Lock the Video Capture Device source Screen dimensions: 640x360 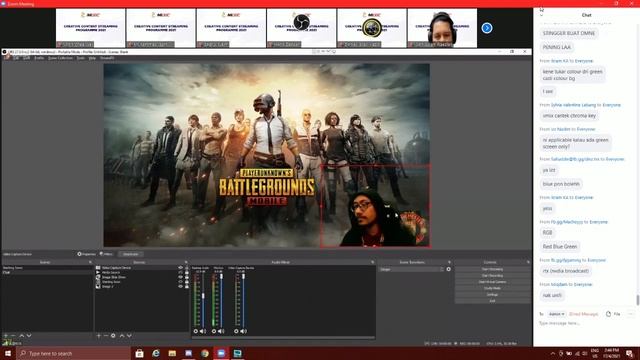pos(187,268)
